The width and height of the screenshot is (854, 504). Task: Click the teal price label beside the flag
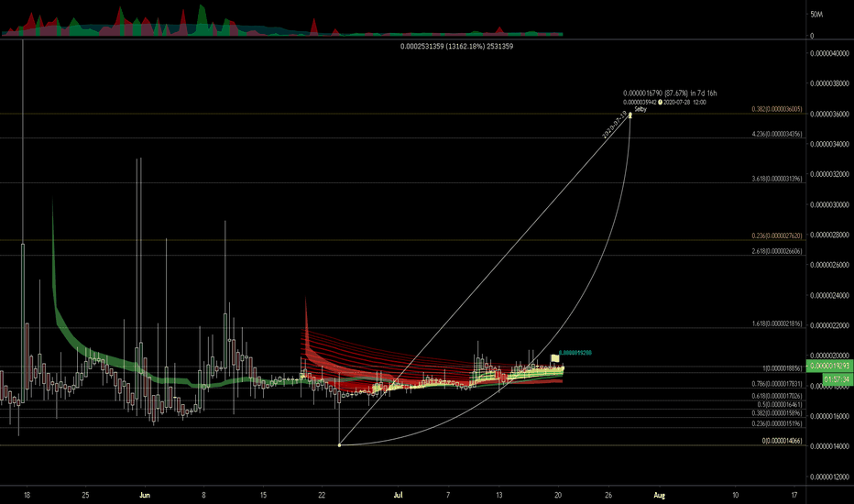[575, 353]
